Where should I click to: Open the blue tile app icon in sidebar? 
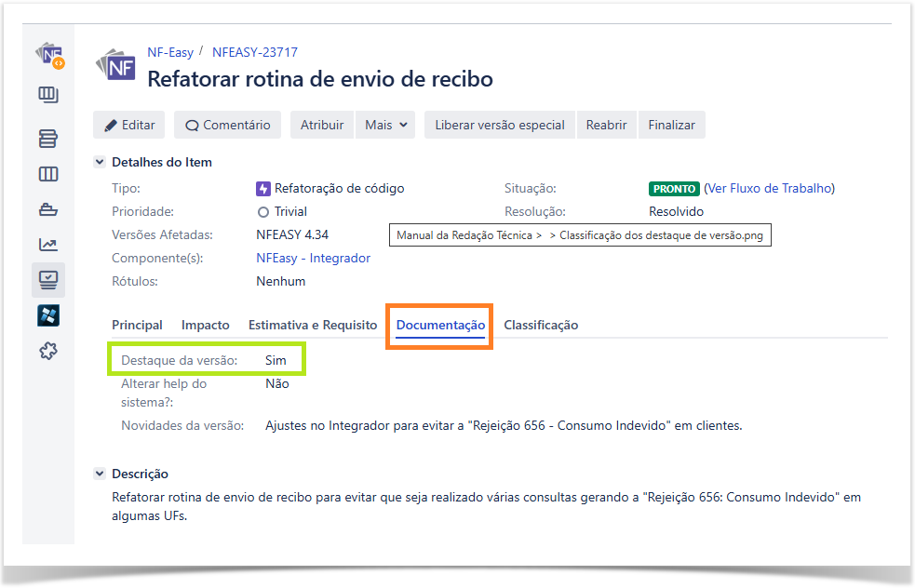tap(48, 315)
